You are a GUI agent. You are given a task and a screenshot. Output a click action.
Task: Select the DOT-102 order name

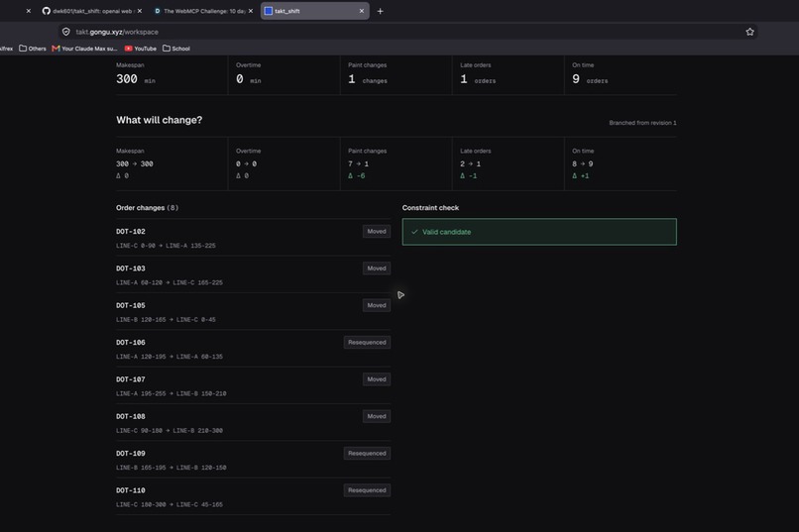[131, 231]
